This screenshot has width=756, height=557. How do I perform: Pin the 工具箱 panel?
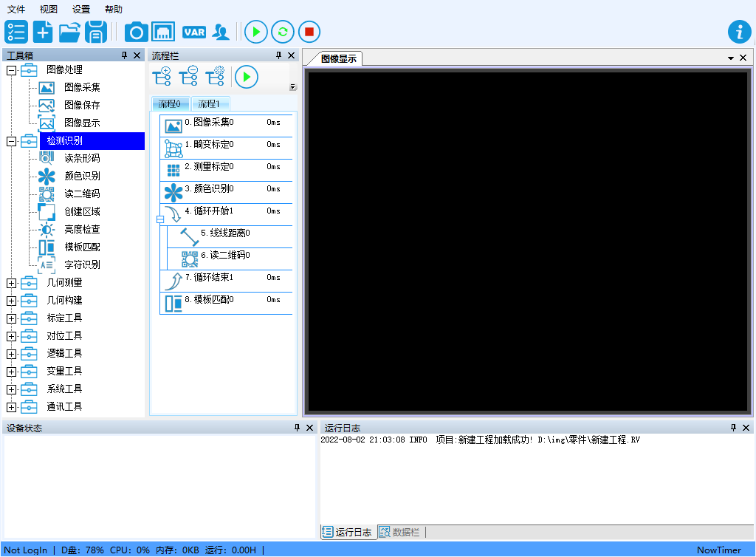click(124, 55)
